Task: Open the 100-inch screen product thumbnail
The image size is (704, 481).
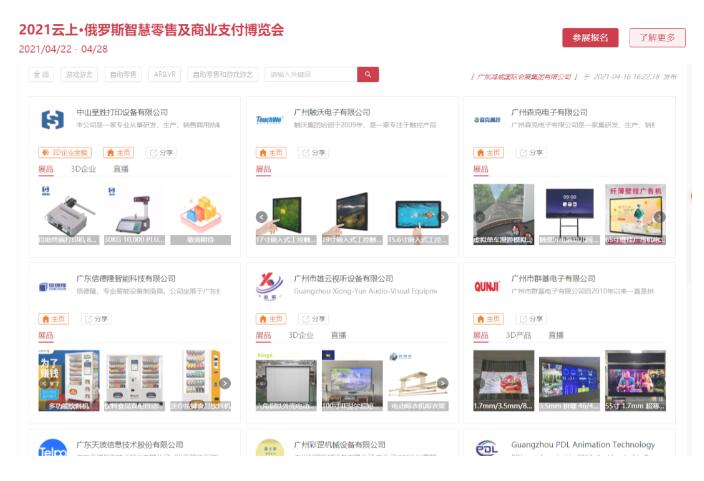Action: [352, 381]
